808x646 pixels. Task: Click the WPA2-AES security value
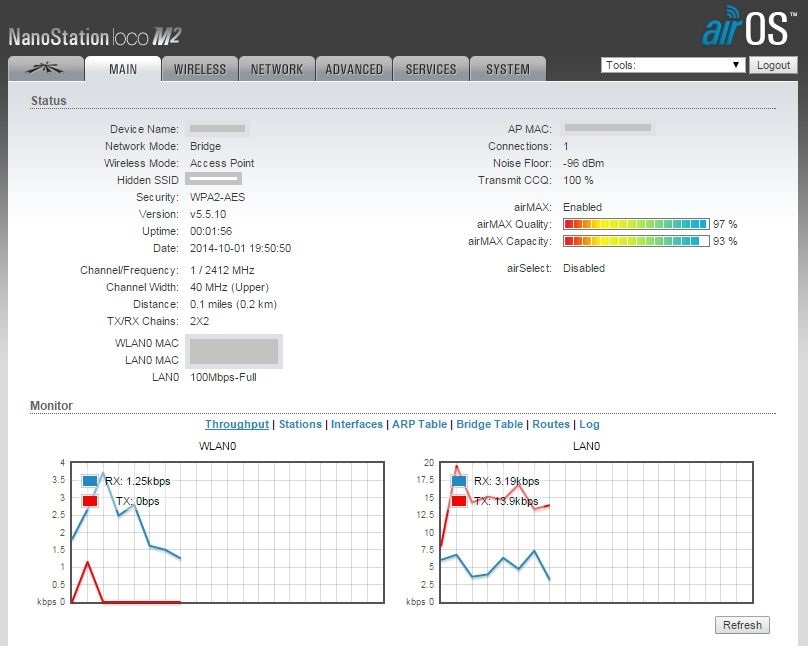(217, 197)
